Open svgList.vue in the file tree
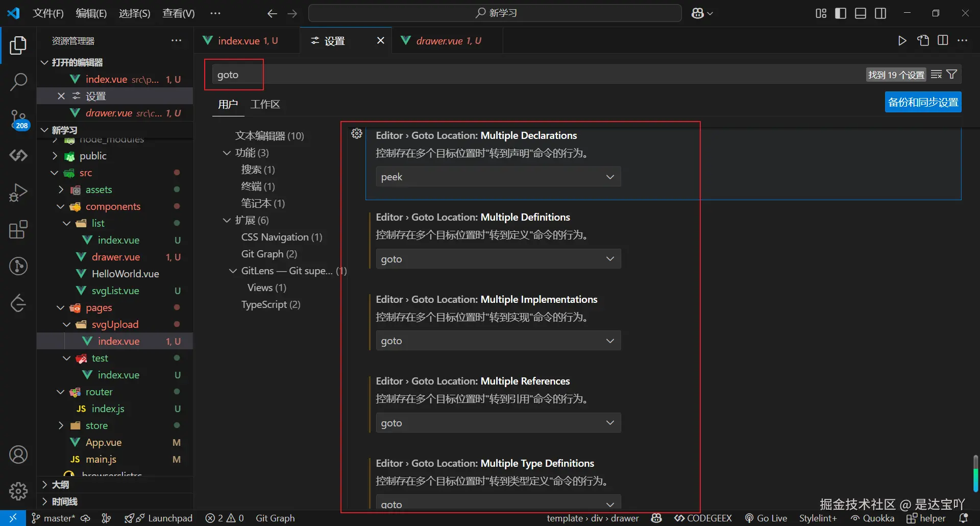Image resolution: width=980 pixels, height=526 pixels. pyautogui.click(x=115, y=291)
